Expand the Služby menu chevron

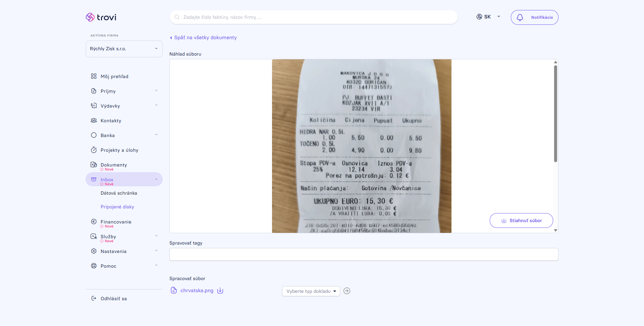(x=156, y=236)
